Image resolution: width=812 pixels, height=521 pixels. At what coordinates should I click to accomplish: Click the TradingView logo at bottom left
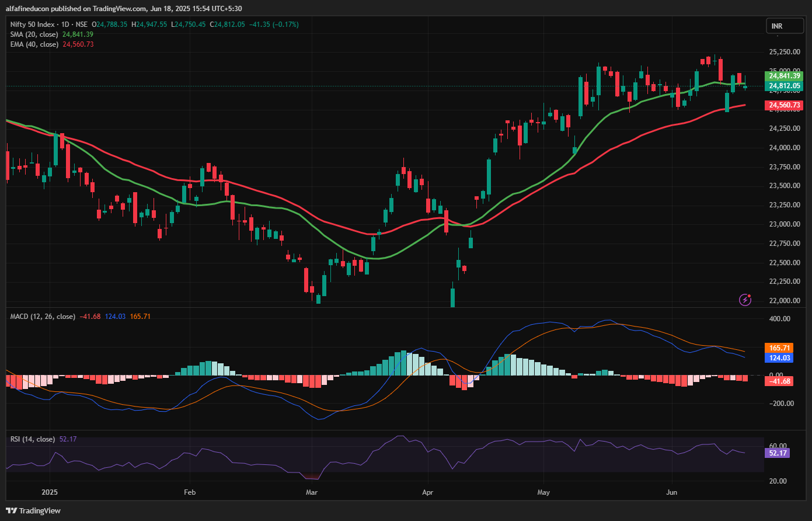[33, 510]
